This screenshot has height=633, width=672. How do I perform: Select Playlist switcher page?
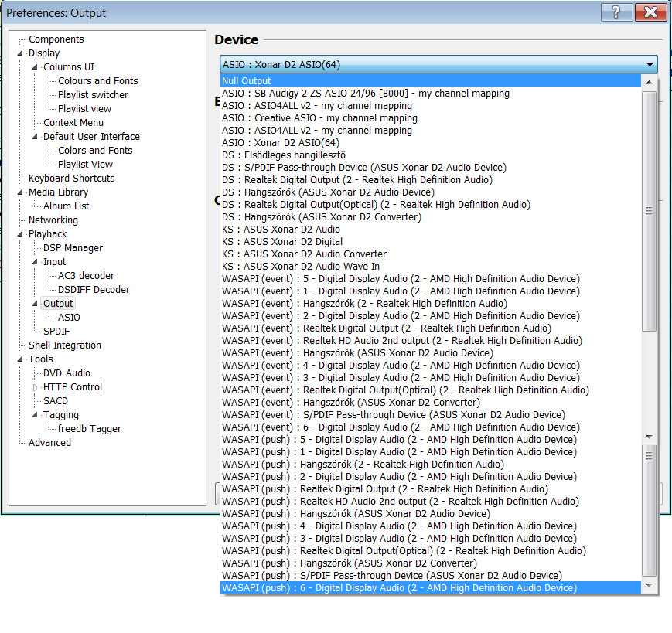[93, 94]
